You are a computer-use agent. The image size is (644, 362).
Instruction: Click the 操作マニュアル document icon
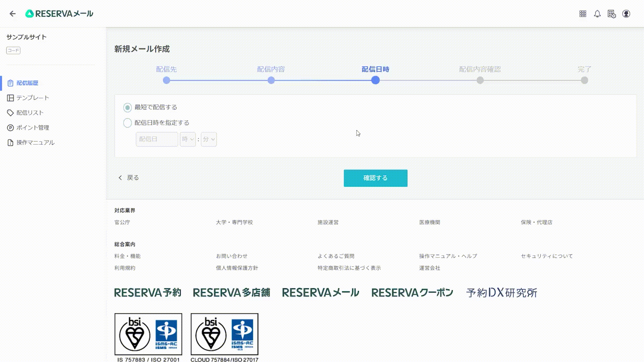point(10,143)
